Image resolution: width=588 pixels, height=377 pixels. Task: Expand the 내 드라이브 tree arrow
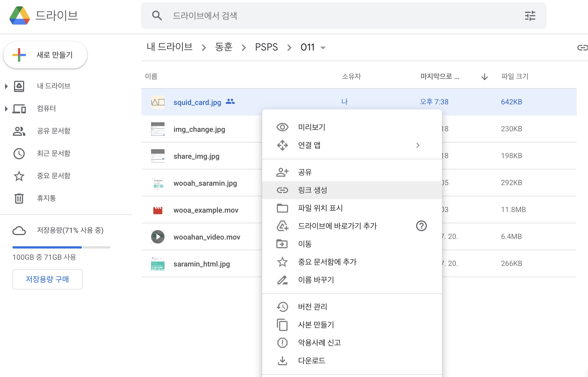point(6,86)
